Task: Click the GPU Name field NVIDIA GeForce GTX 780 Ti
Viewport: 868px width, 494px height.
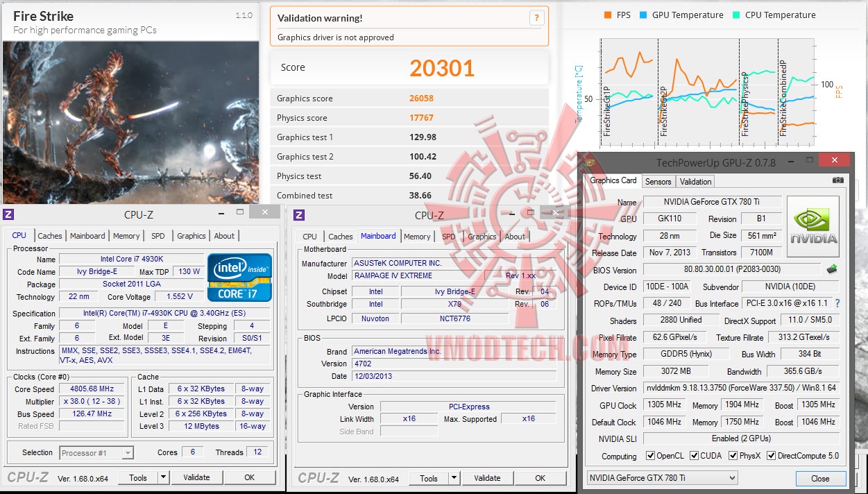Action: (713, 202)
